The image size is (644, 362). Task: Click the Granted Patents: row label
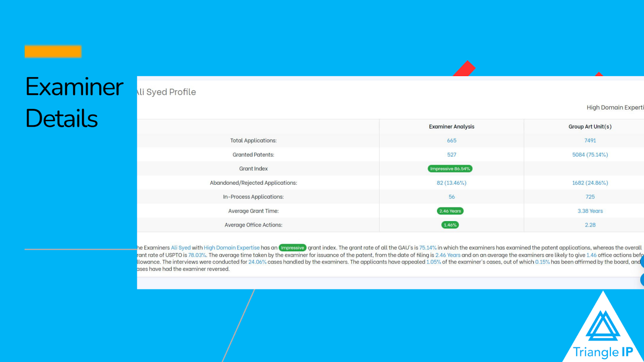click(253, 154)
